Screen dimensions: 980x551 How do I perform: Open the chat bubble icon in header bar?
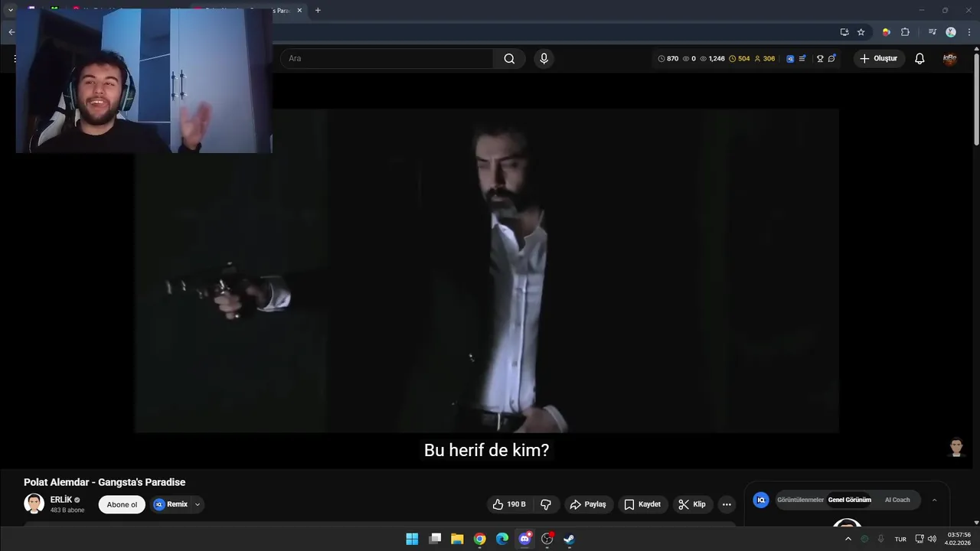(x=831, y=58)
